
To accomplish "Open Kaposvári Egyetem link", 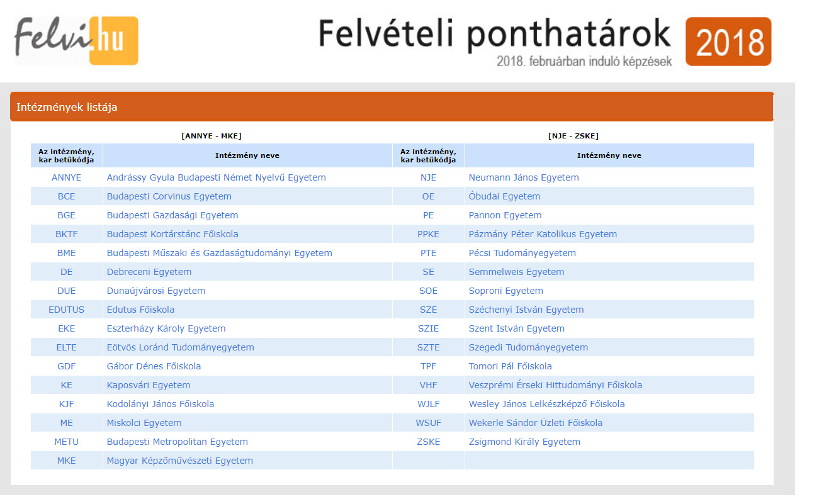I will point(149,385).
